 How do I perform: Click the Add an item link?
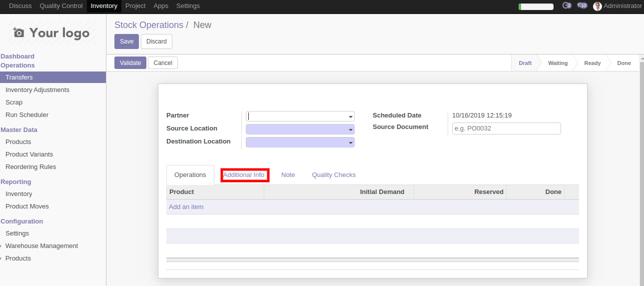[186, 207]
